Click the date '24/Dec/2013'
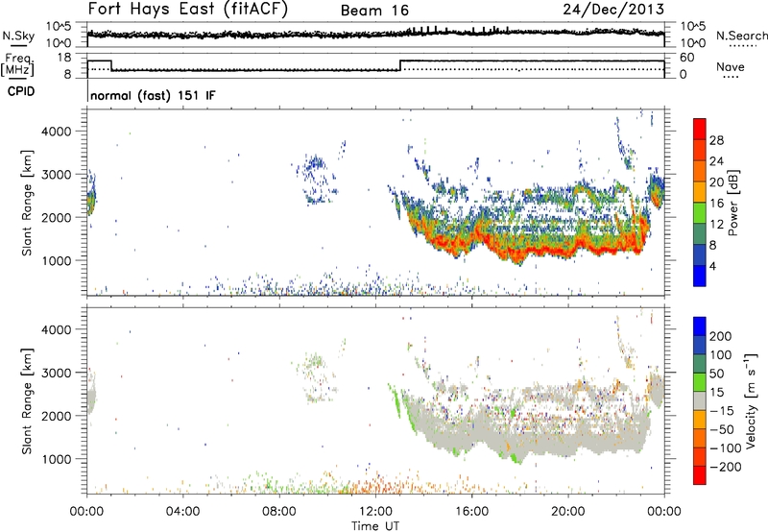 [x=613, y=10]
